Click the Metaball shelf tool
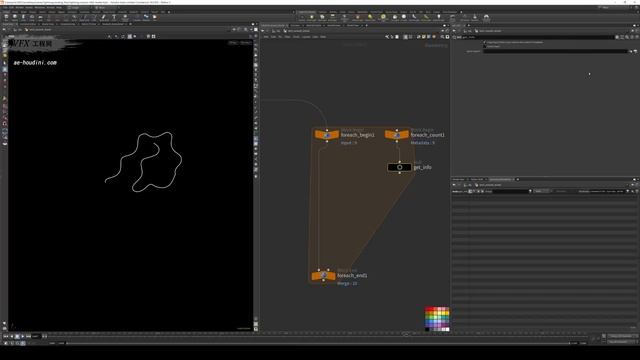The width and height of the screenshot is (640, 360). point(146,17)
